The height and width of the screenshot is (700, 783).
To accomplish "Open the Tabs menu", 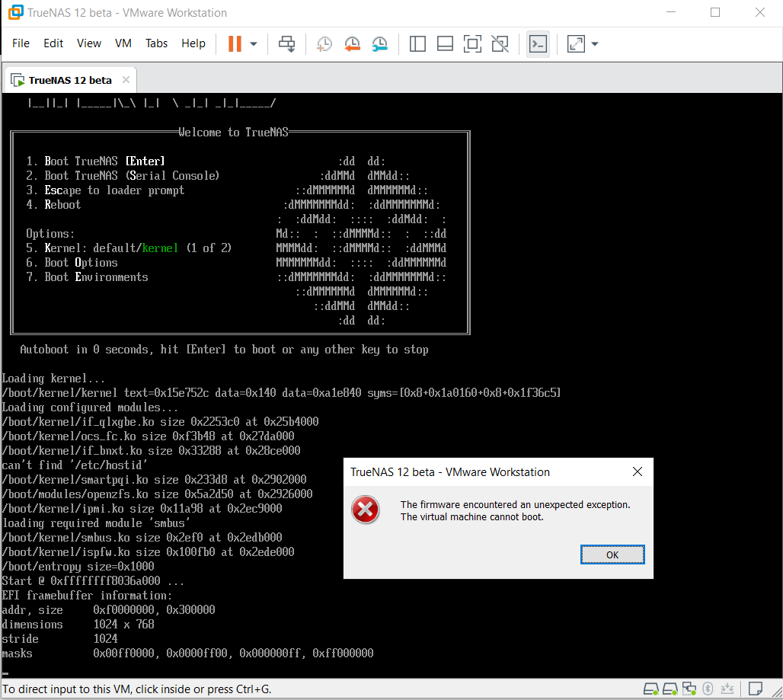I will click(x=156, y=43).
